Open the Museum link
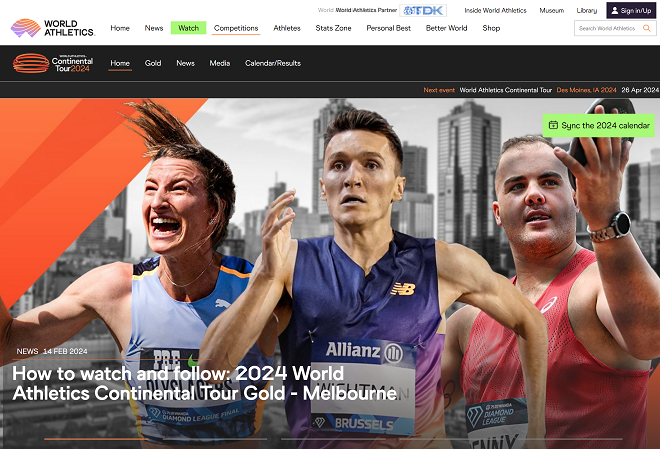 coord(551,11)
